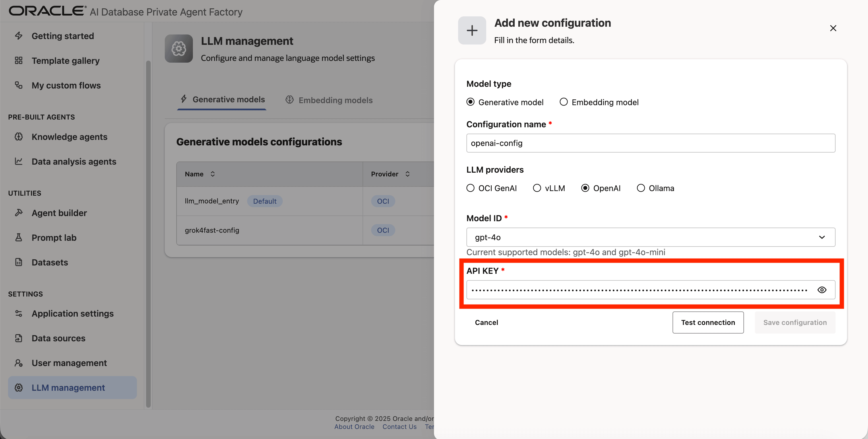The width and height of the screenshot is (868, 439).
Task: Click into the Configuration name field
Action: pyautogui.click(x=650, y=143)
